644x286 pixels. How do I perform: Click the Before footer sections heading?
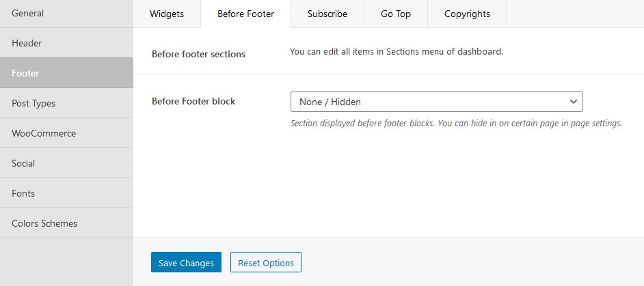click(198, 54)
